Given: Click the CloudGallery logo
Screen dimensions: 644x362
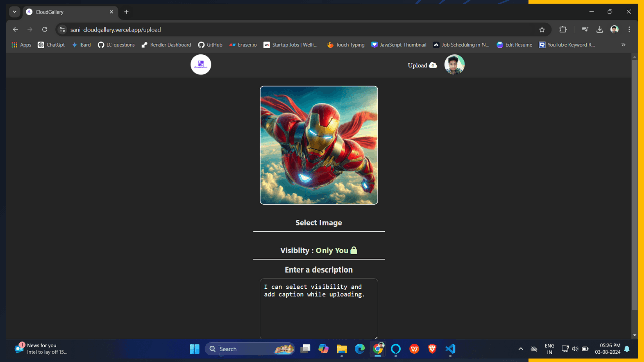Looking at the screenshot, I should click(201, 64).
